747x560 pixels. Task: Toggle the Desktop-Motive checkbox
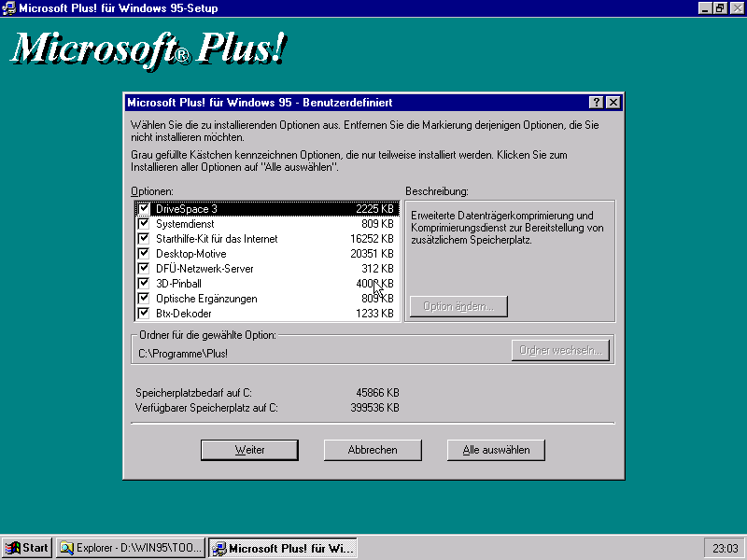tap(144, 253)
